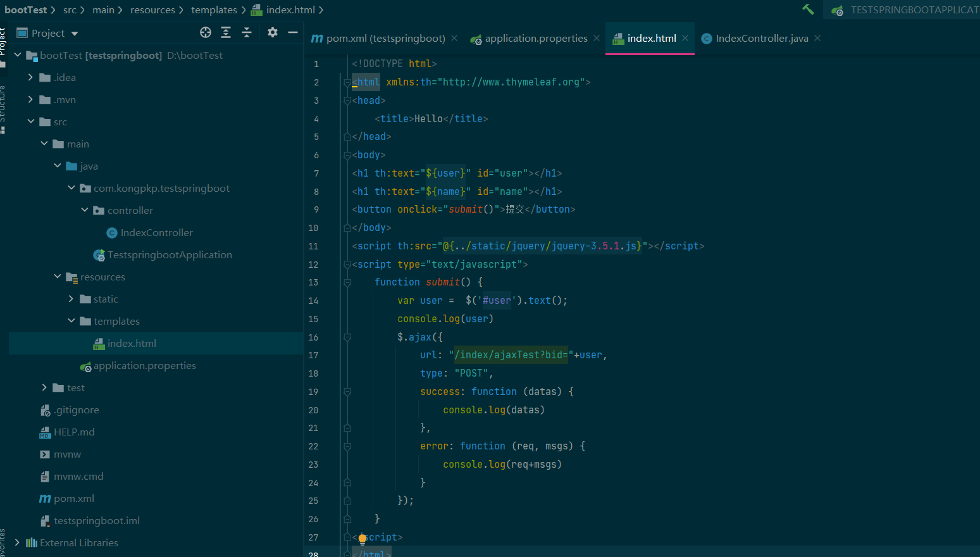This screenshot has height=557, width=980.
Task: Open Project panel settings gear
Action: pos(273,33)
